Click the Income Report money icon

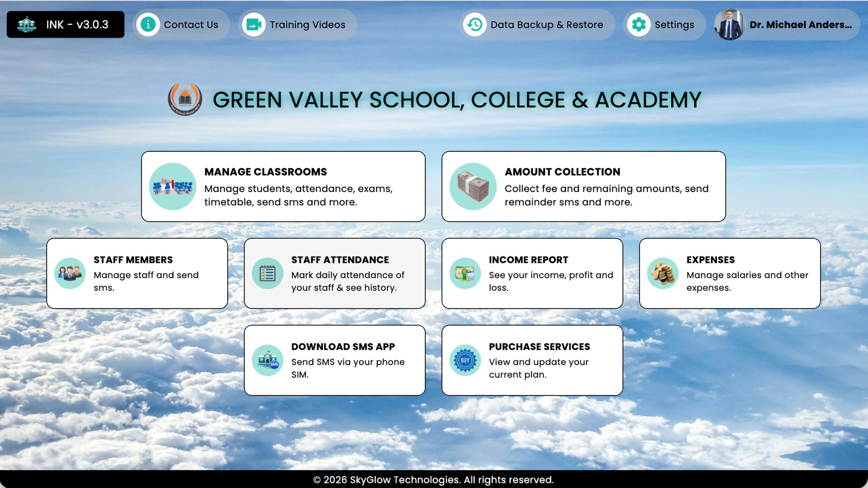(465, 273)
